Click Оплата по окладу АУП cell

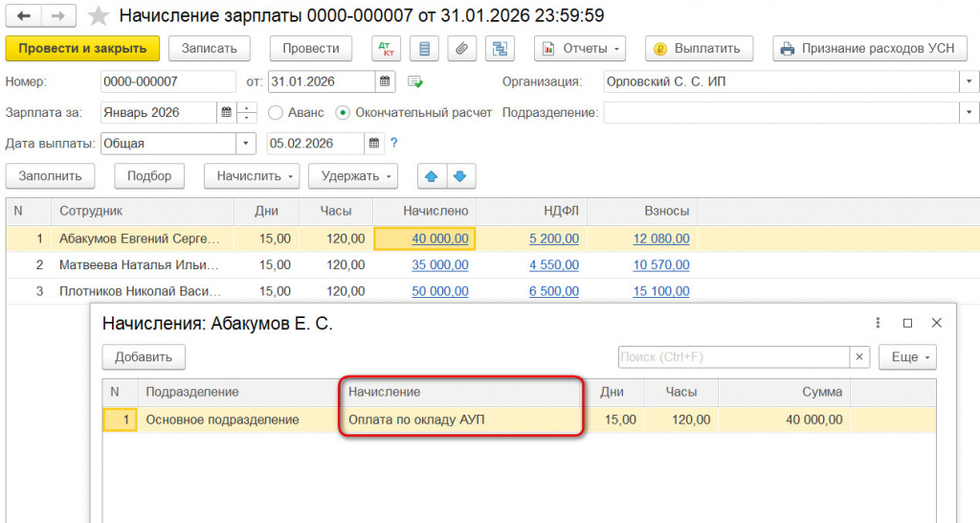tap(461, 420)
